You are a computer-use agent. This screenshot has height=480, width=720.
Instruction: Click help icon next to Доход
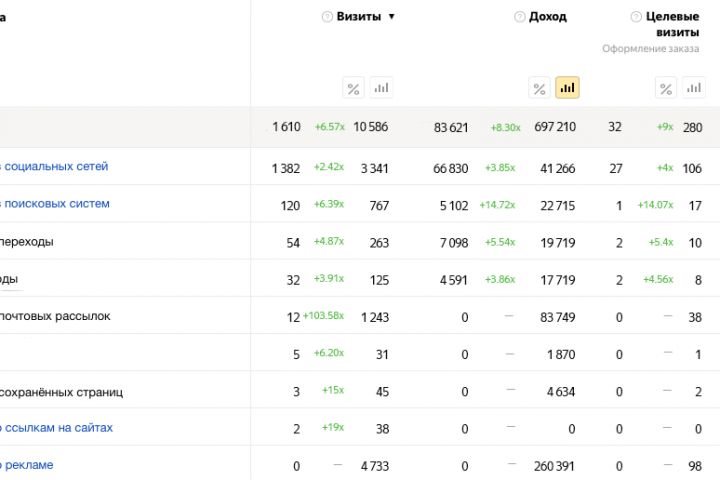pos(519,17)
